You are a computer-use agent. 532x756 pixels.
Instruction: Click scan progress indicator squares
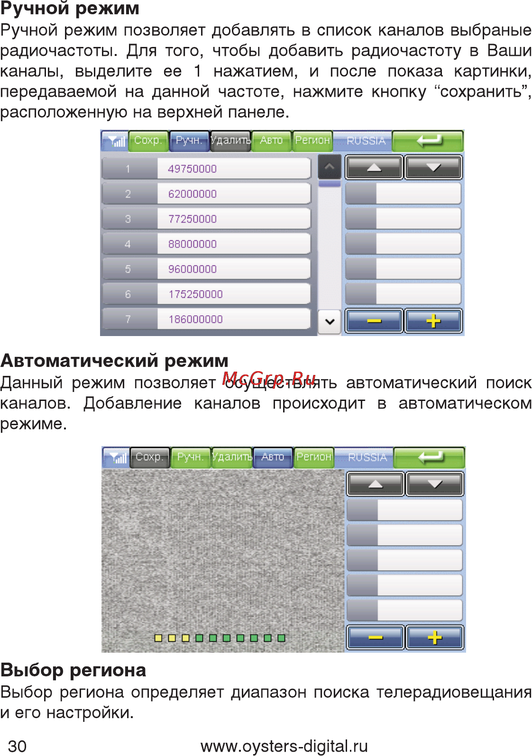(x=220, y=638)
